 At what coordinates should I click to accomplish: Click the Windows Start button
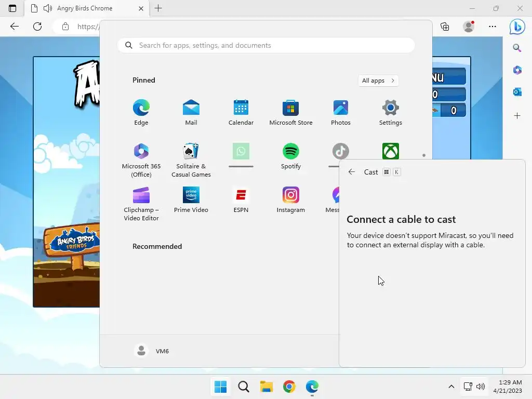click(220, 387)
